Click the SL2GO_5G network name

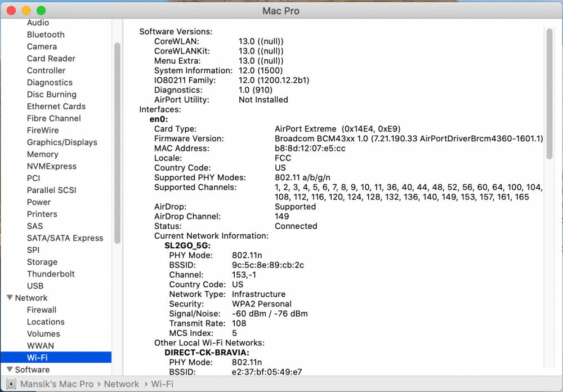[187, 246]
